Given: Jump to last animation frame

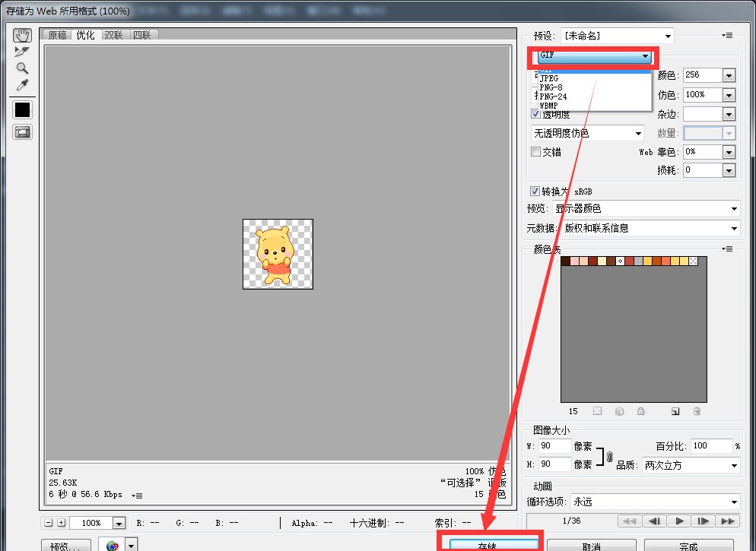Looking at the screenshot, I should tap(728, 521).
